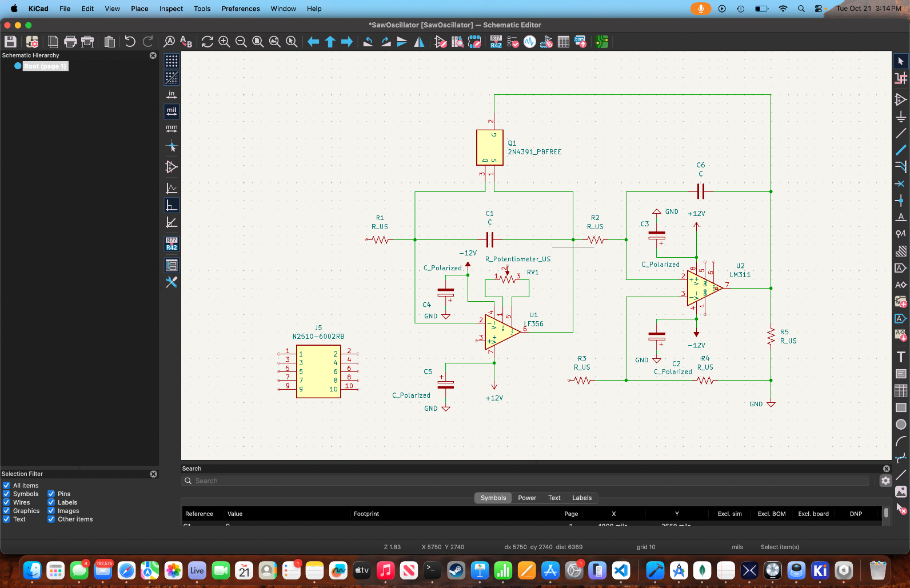
Task: Switch to the Power tab
Action: pos(526,498)
